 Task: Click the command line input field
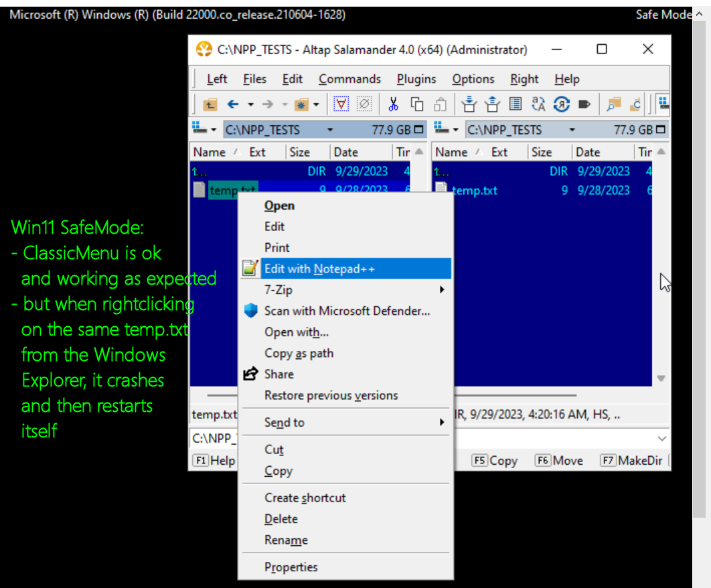(x=428, y=438)
